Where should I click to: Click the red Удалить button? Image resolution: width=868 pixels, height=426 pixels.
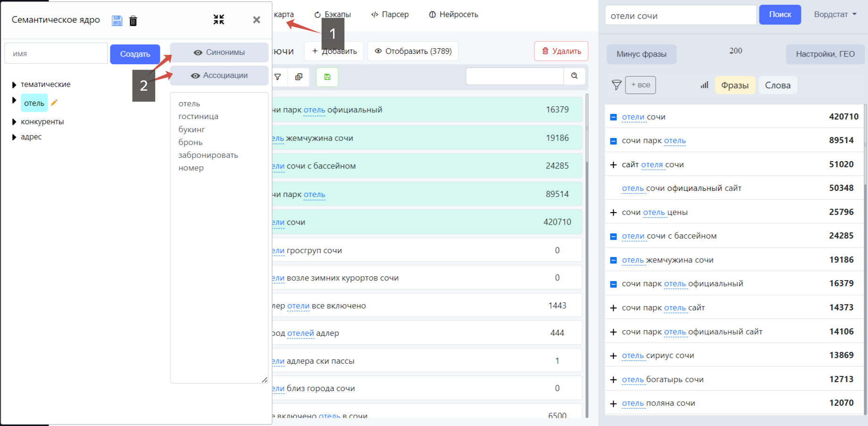tap(561, 51)
